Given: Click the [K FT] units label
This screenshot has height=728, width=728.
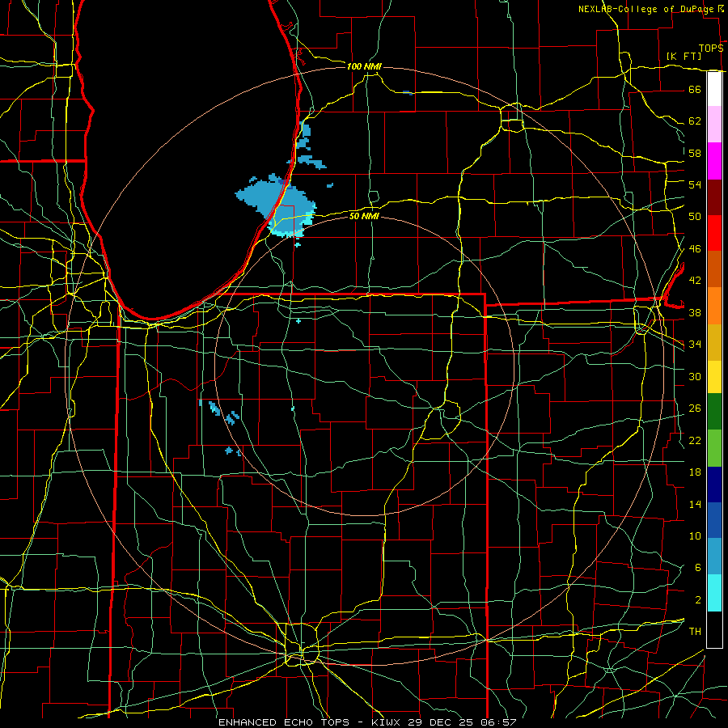Looking at the screenshot, I should tap(684, 56).
